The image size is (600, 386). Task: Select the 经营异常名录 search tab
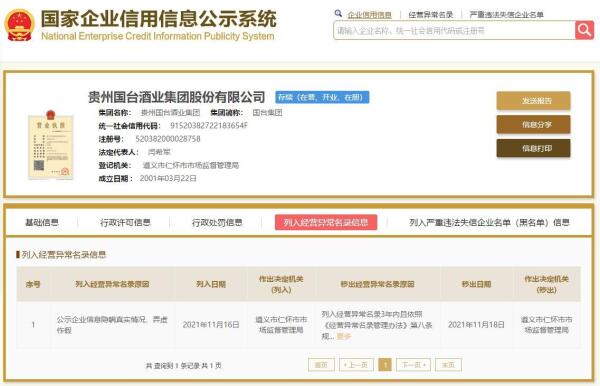(x=430, y=15)
